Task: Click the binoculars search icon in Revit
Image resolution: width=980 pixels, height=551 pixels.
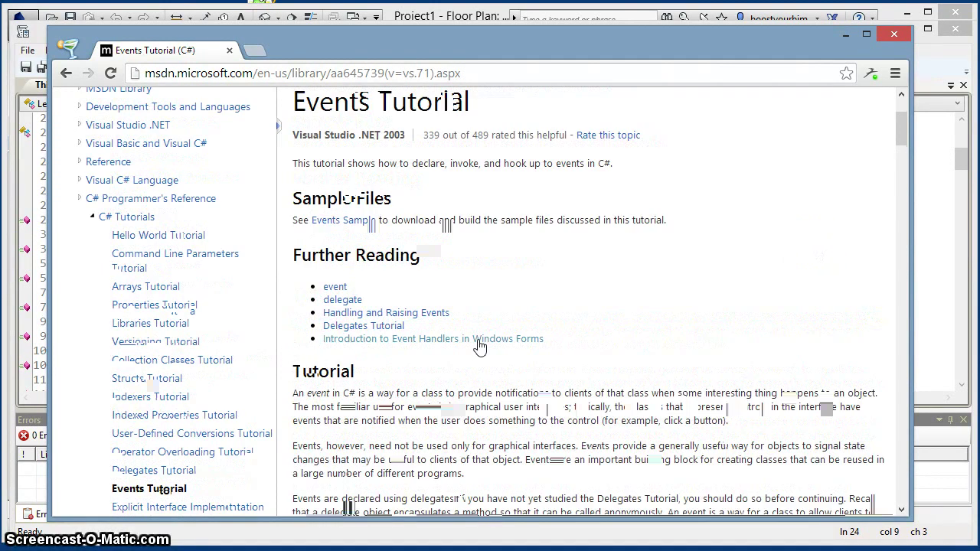Action: (x=667, y=18)
